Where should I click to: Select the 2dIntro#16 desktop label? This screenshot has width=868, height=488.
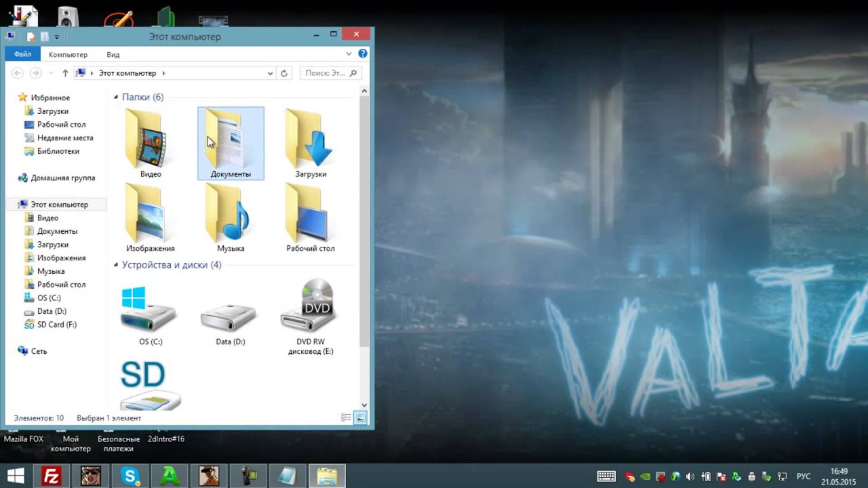[166, 439]
